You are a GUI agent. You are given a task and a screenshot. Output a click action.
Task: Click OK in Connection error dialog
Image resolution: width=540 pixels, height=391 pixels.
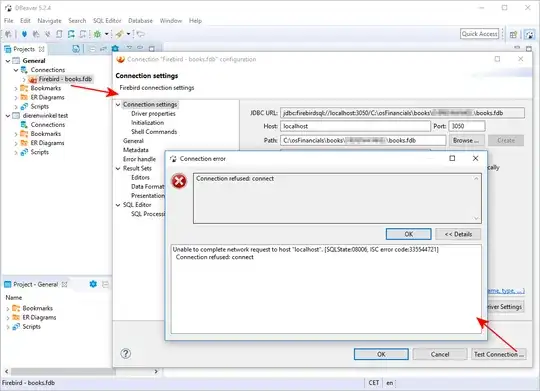[x=408, y=234]
